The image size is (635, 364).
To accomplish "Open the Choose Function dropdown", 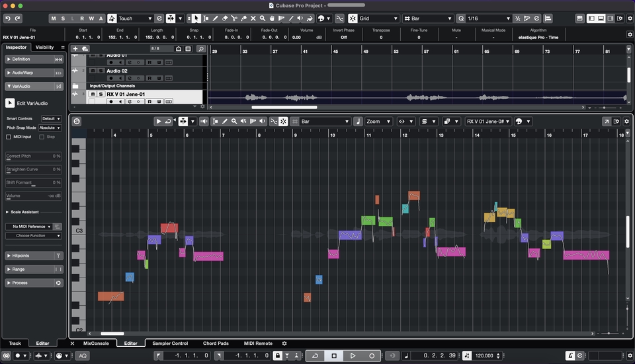I will point(33,235).
